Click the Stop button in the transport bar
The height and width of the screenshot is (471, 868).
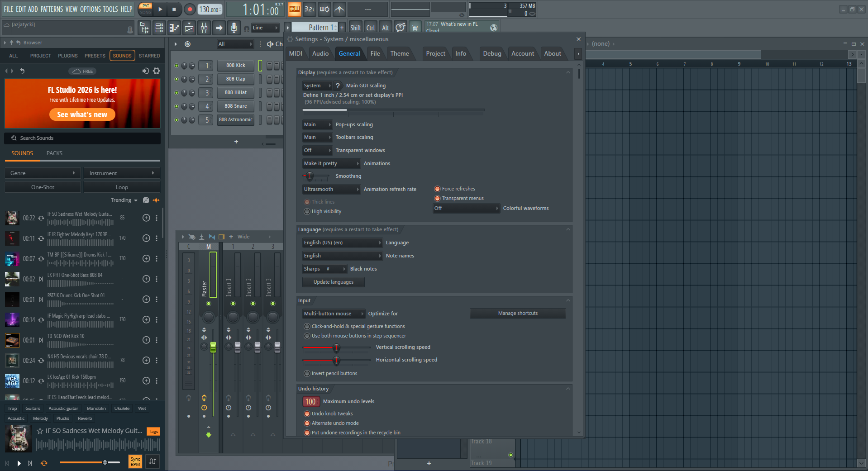coord(174,9)
